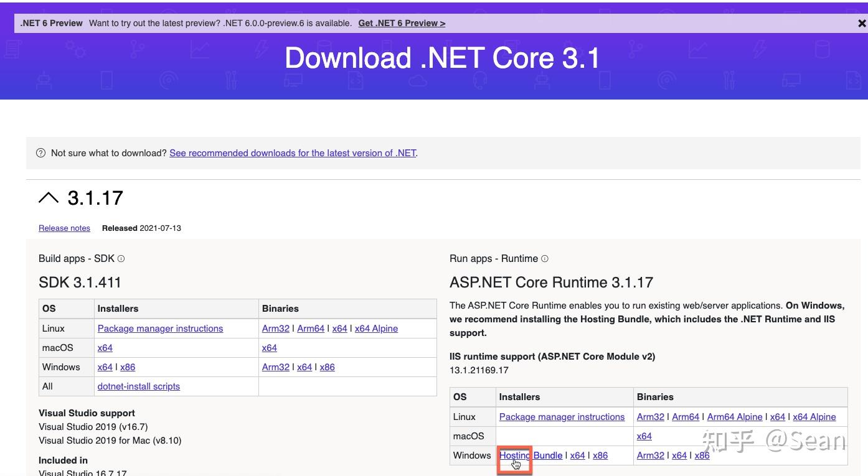Download Runtime Windows x64 binary

(679, 455)
